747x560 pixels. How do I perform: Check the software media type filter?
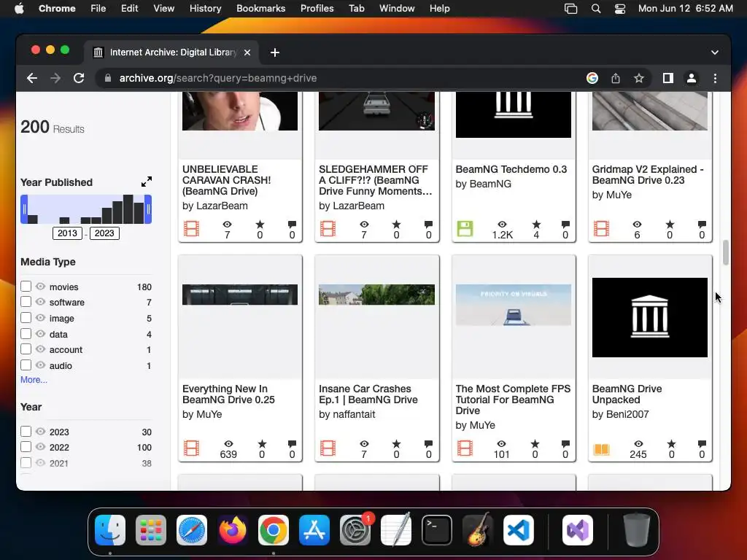pyautogui.click(x=26, y=302)
